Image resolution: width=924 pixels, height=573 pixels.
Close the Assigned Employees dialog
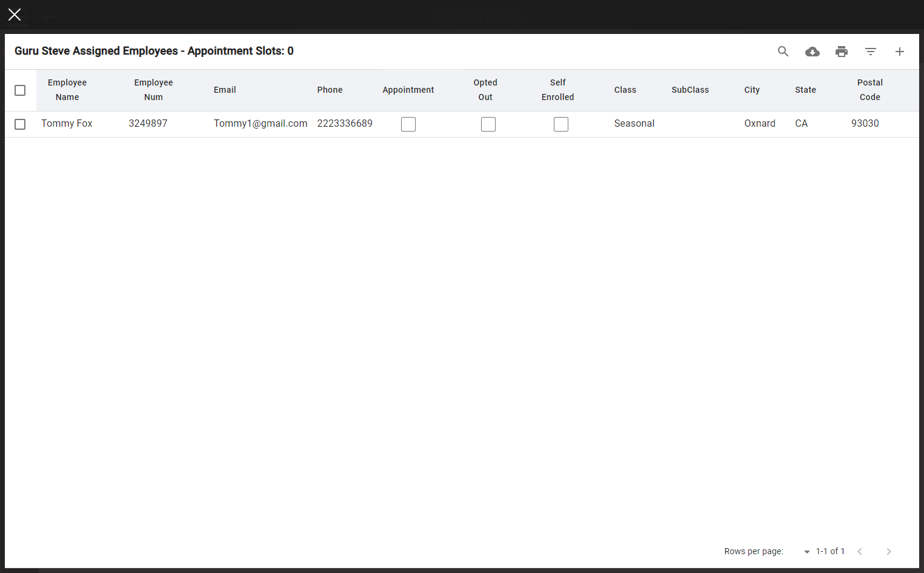[15, 15]
